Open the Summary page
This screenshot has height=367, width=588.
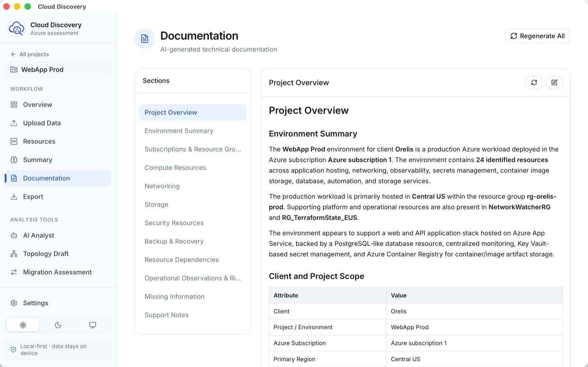click(x=58, y=160)
